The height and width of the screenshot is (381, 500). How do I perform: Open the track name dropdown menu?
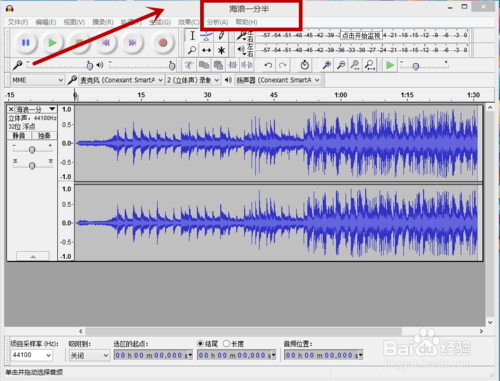tap(36, 109)
